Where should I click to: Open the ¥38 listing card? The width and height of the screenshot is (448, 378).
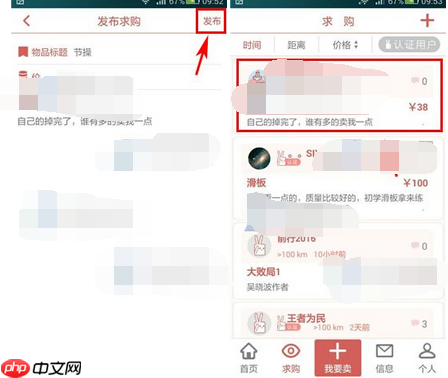pos(339,95)
